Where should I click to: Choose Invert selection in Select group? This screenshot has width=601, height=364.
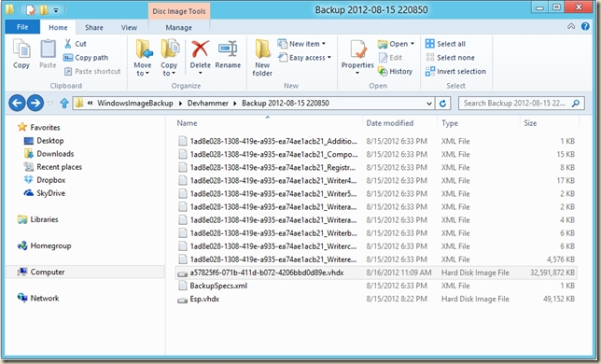455,71
